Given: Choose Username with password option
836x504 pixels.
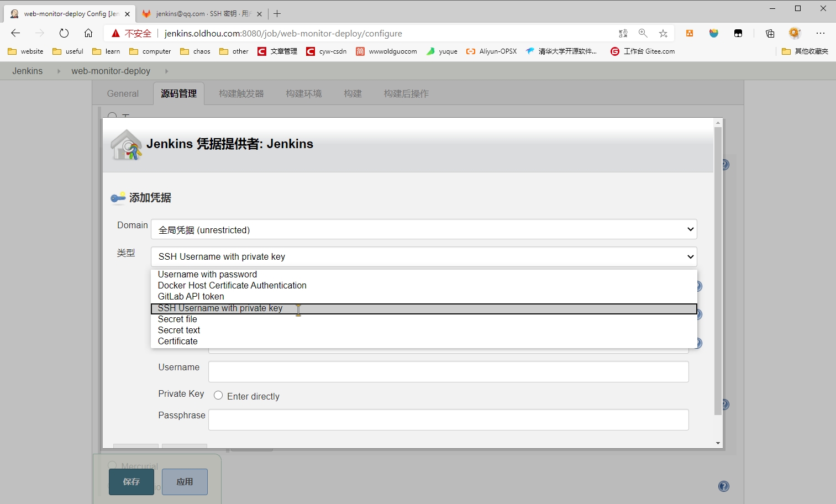Looking at the screenshot, I should [x=424, y=275].
